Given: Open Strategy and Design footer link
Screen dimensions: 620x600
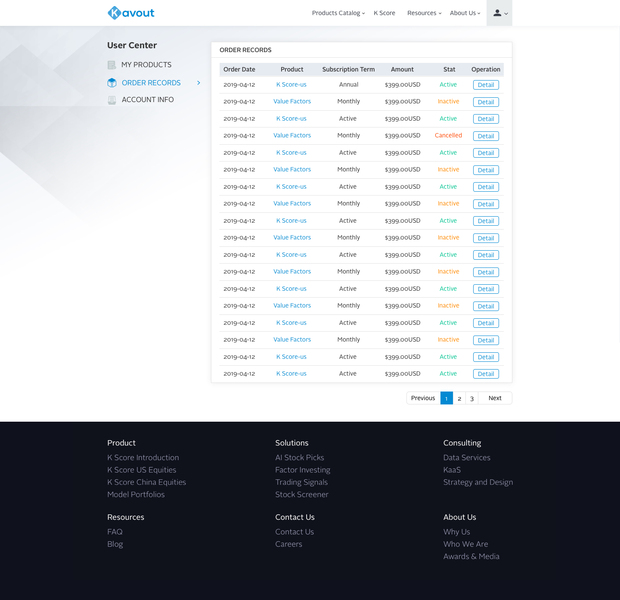Looking at the screenshot, I should (x=478, y=482).
